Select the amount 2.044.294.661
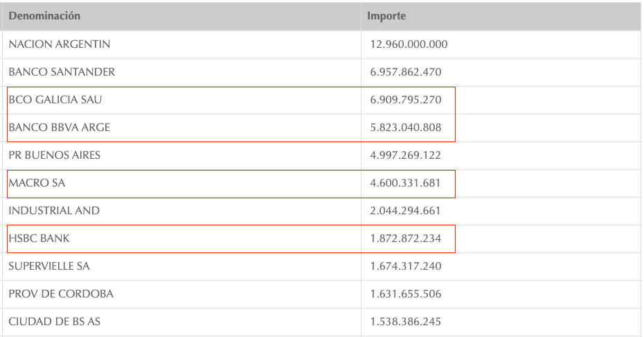 tap(405, 211)
